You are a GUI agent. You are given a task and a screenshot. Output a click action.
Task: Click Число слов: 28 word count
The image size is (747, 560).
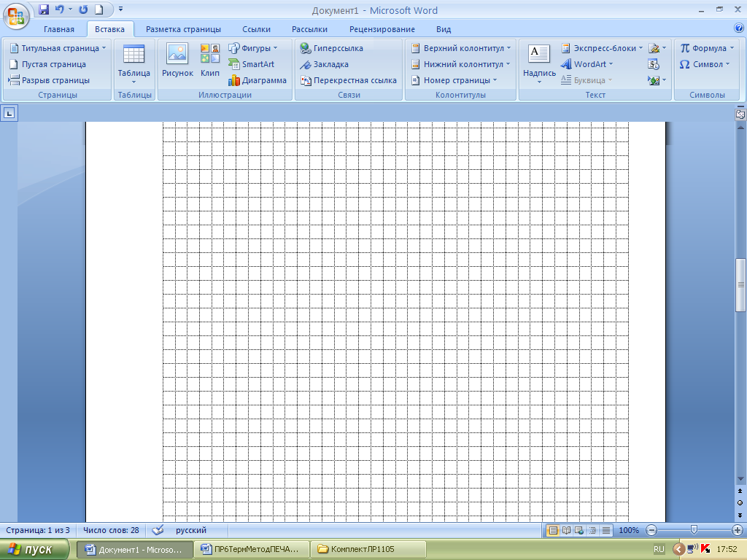coord(111,530)
